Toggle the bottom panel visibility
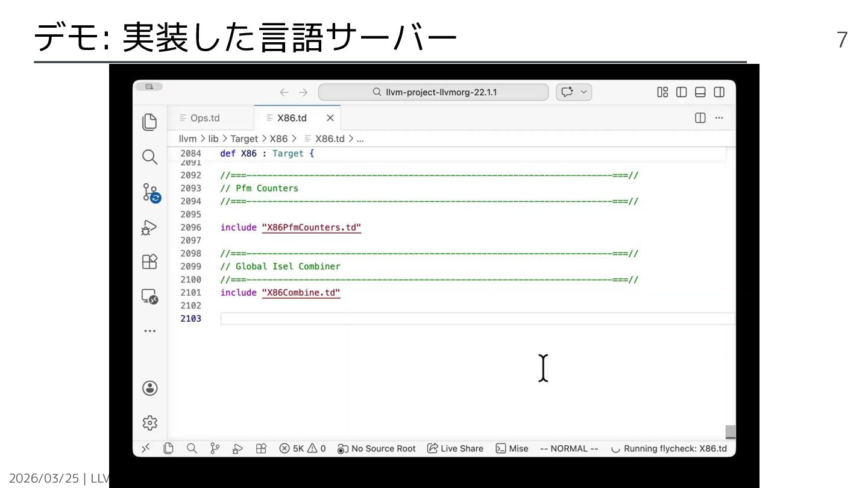868x488 pixels. [700, 92]
